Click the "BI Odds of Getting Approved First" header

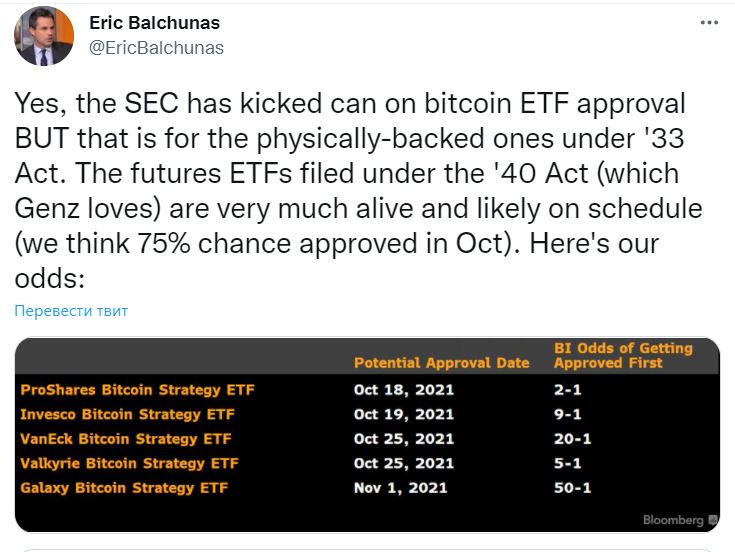(623, 355)
